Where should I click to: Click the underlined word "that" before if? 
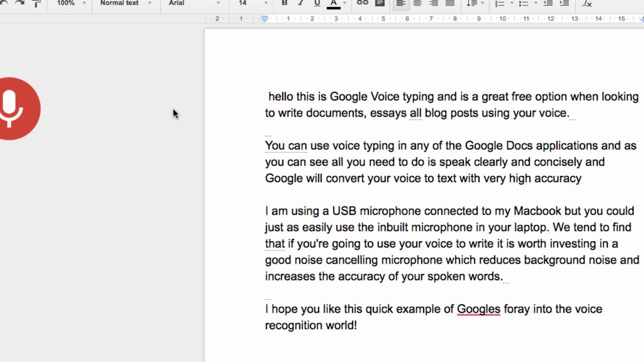click(275, 244)
